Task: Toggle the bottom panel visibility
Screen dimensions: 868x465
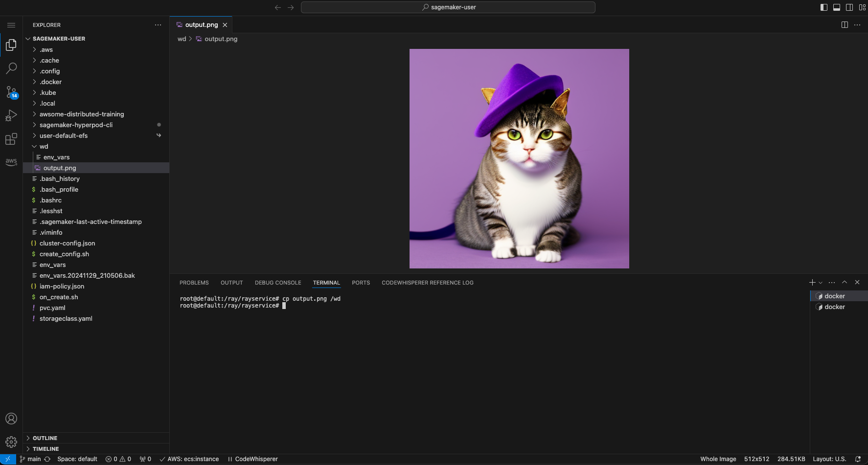Action: [837, 7]
